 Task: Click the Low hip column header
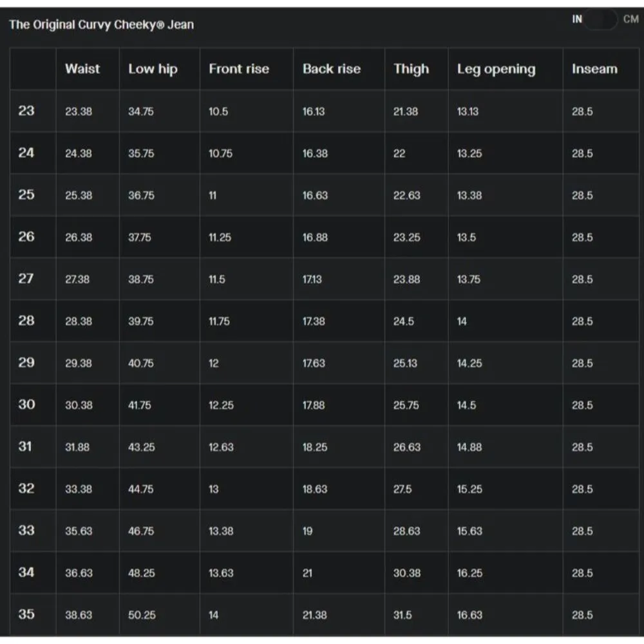pyautogui.click(x=153, y=69)
